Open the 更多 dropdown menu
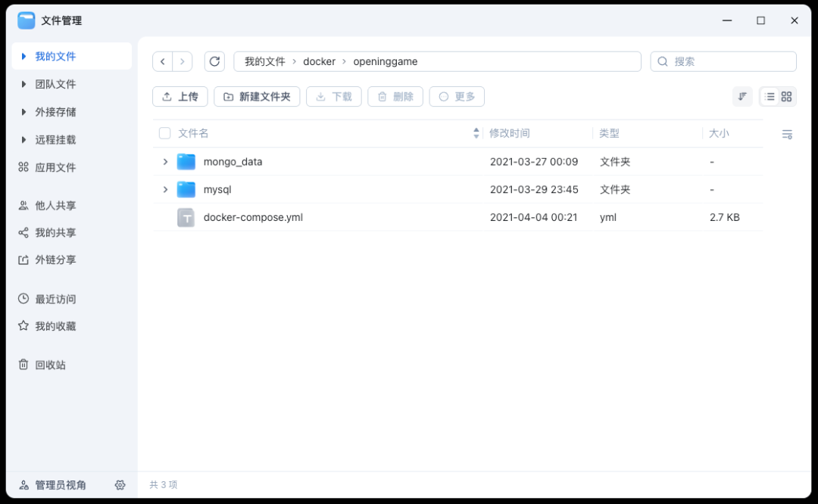Viewport: 818px width, 504px height. (457, 96)
